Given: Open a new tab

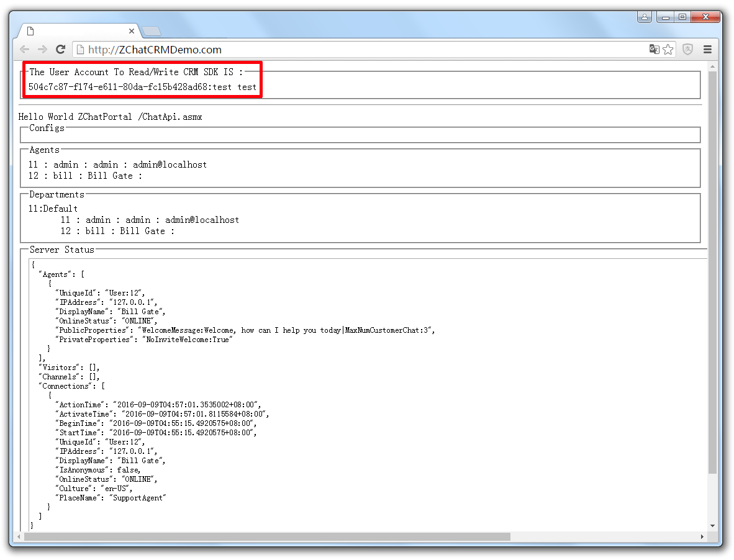Looking at the screenshot, I should point(151,31).
